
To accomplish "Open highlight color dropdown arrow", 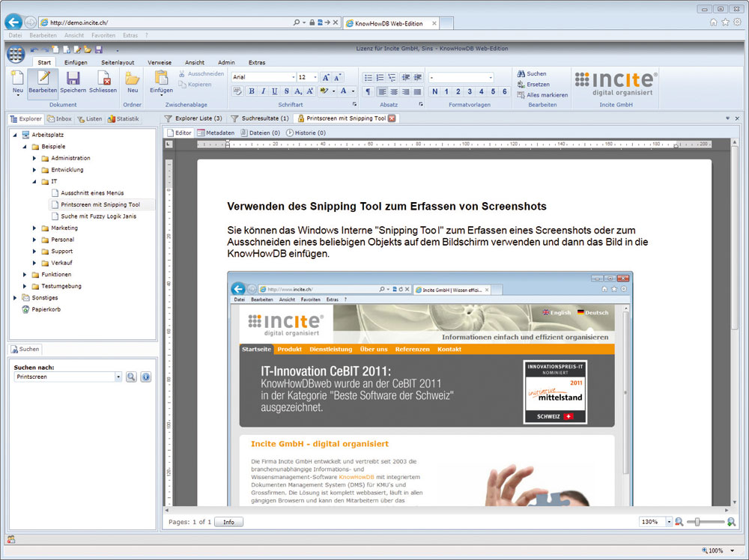I will 333,91.
